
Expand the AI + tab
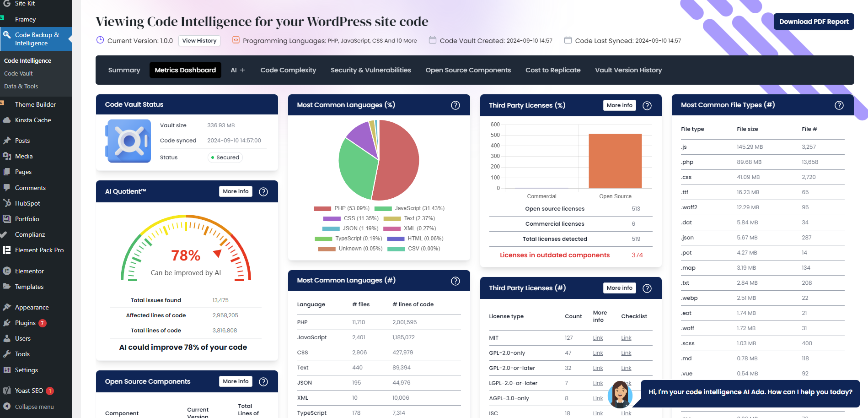(x=238, y=70)
